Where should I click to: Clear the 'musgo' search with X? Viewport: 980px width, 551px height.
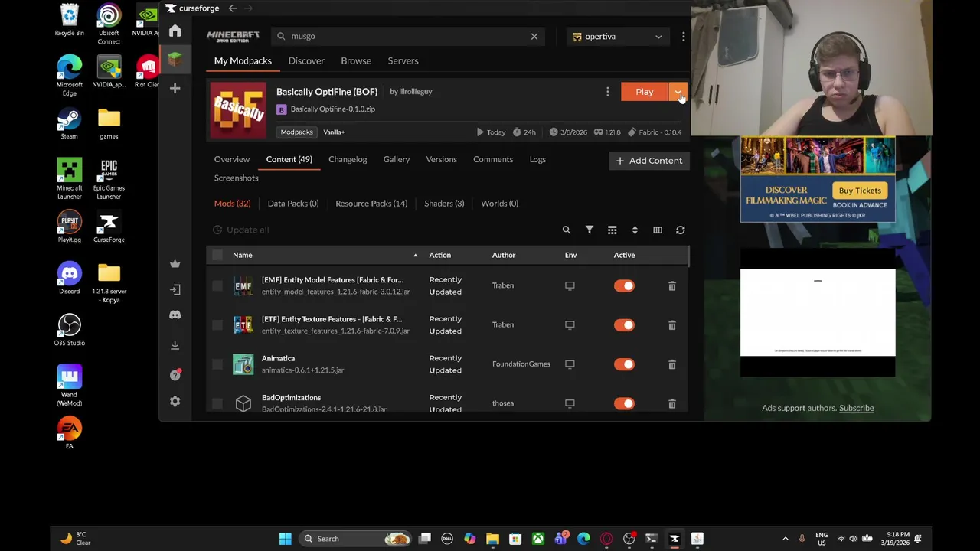click(534, 36)
